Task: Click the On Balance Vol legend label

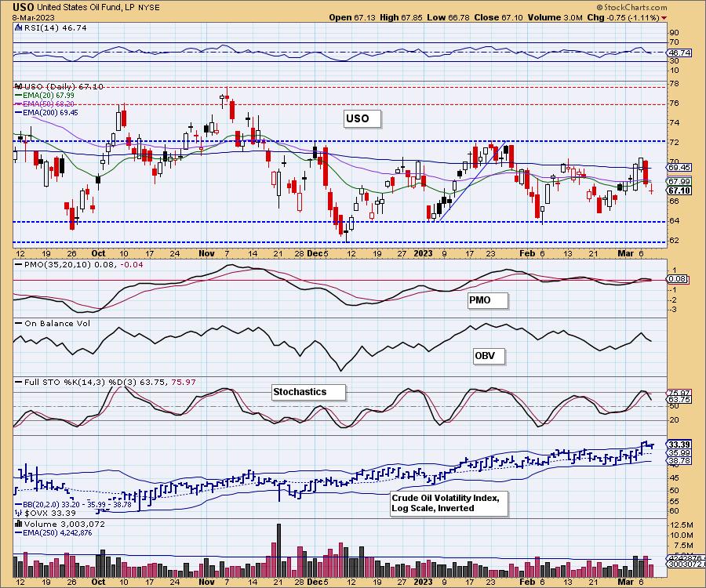Action: pos(56,324)
